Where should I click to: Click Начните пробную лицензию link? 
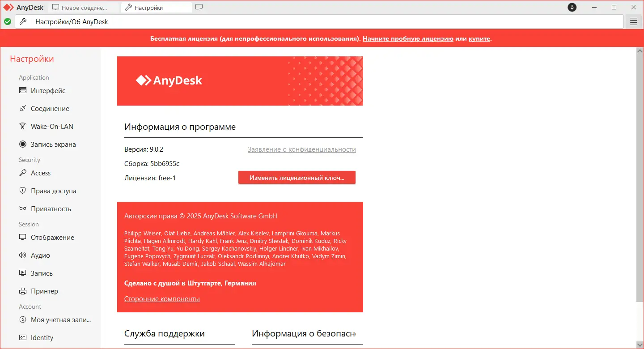coord(408,38)
